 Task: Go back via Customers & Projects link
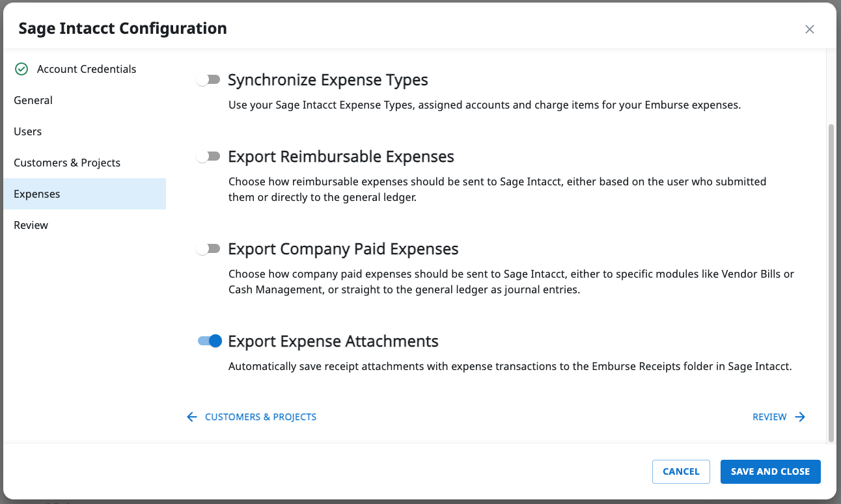click(x=260, y=417)
